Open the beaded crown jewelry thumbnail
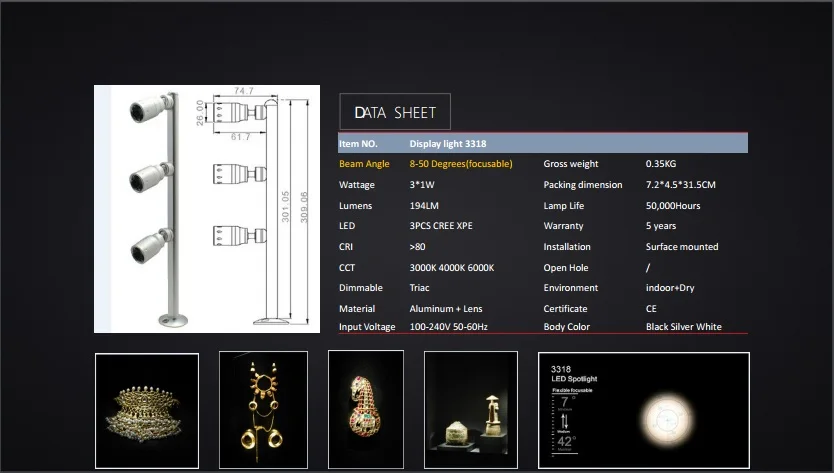Image resolution: width=834 pixels, height=473 pixels. [147, 411]
